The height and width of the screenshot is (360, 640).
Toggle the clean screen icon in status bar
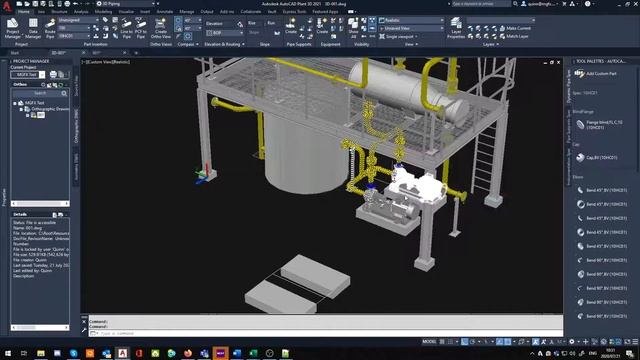[x=627, y=342]
